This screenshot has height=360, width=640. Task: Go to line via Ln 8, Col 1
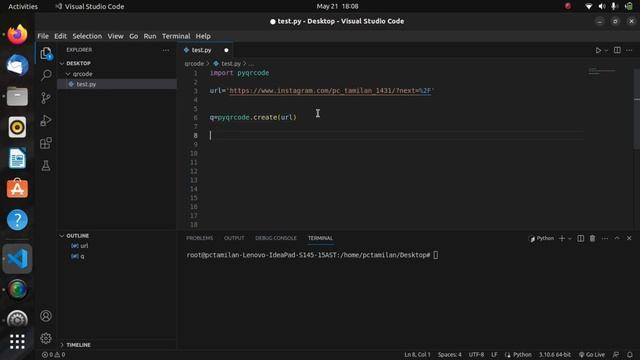pos(417,355)
